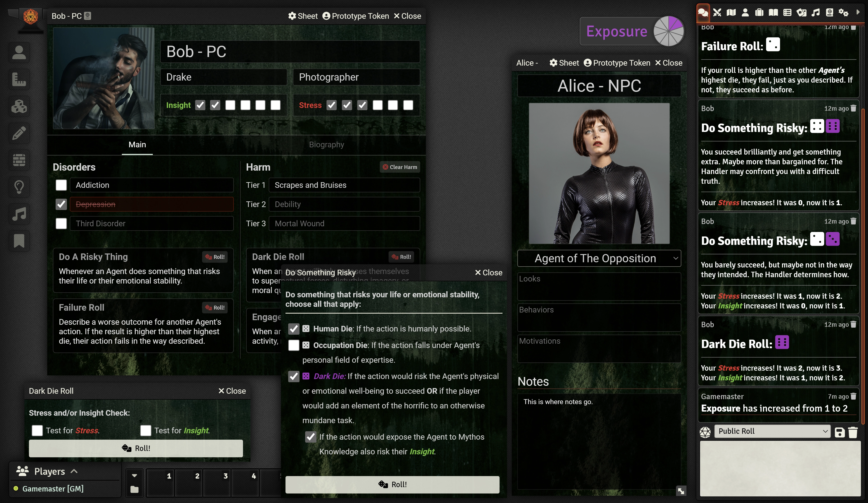
Task: Tick the Addiction disorder checkbox
Action: [61, 185]
